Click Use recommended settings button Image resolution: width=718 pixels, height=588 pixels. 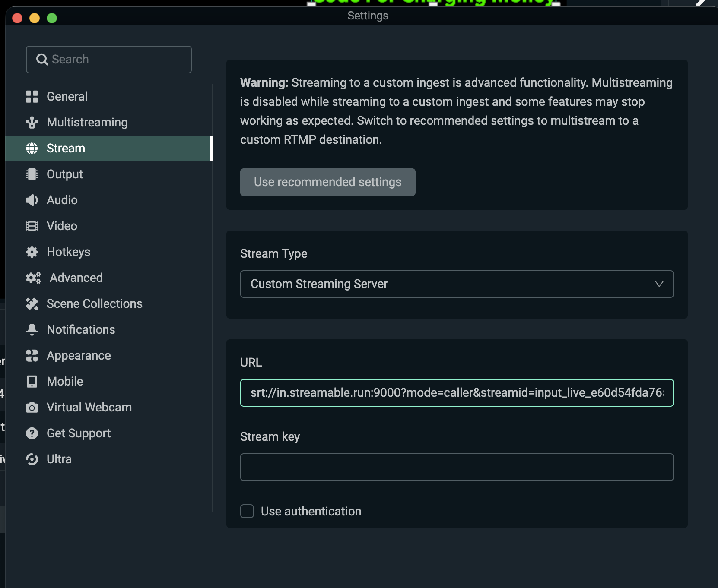click(x=327, y=182)
